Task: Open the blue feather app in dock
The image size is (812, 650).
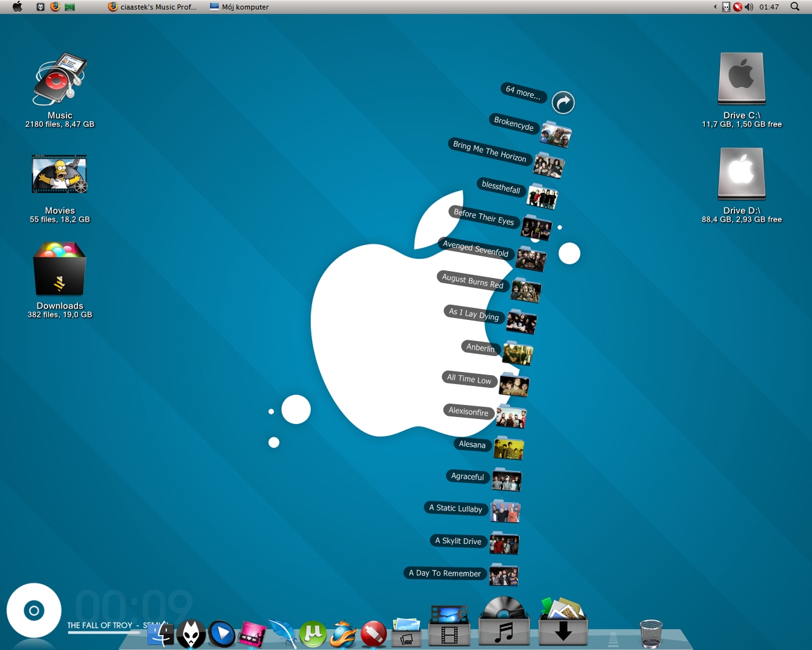Action: (282, 633)
